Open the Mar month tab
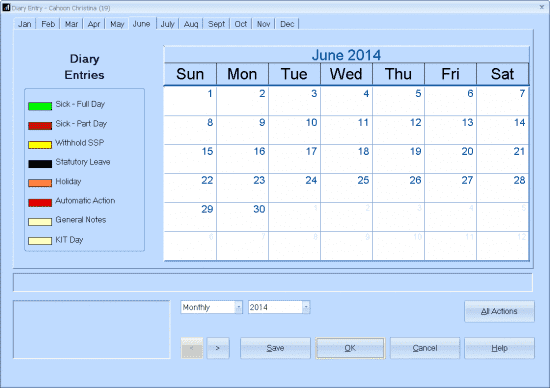 pos(71,24)
